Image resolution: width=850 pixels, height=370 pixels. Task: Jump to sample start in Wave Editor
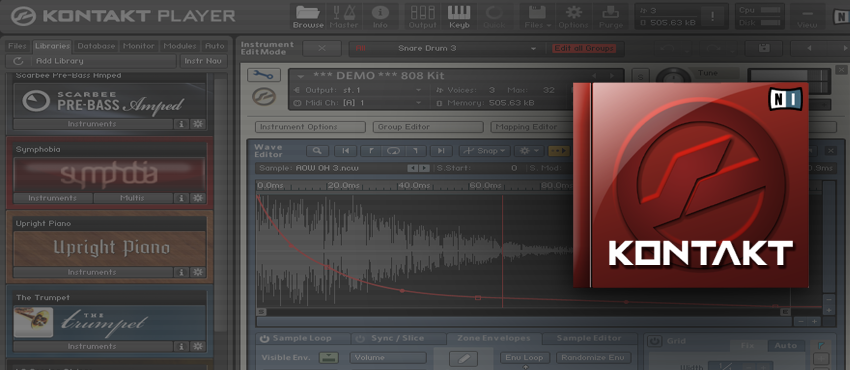pyautogui.click(x=345, y=151)
